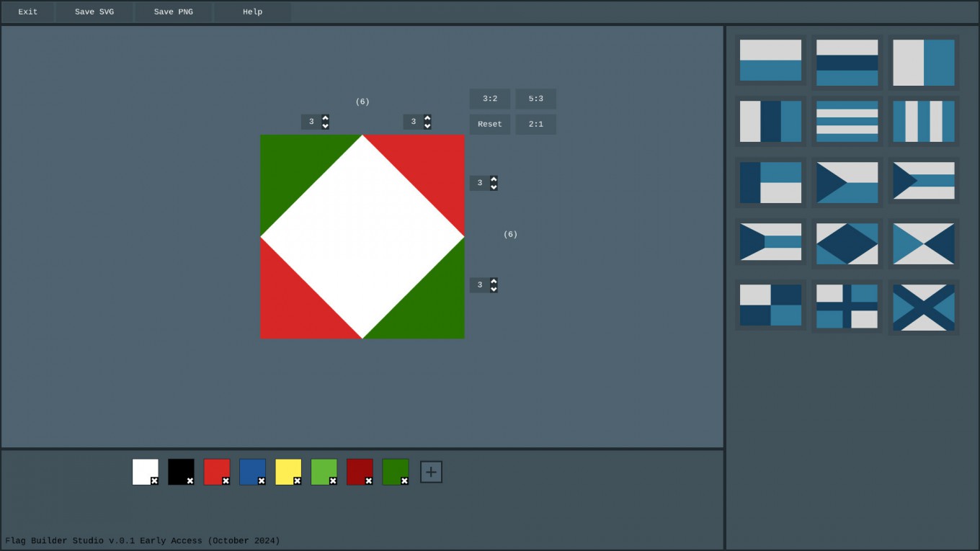Increase the top-left width stepper value
This screenshot has width=980, height=551.
click(325, 118)
